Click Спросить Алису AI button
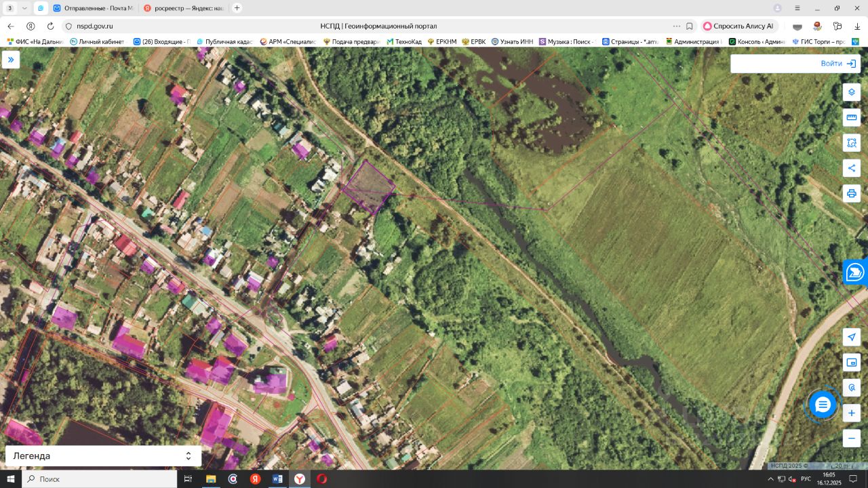This screenshot has width=868, height=488. coord(738,26)
